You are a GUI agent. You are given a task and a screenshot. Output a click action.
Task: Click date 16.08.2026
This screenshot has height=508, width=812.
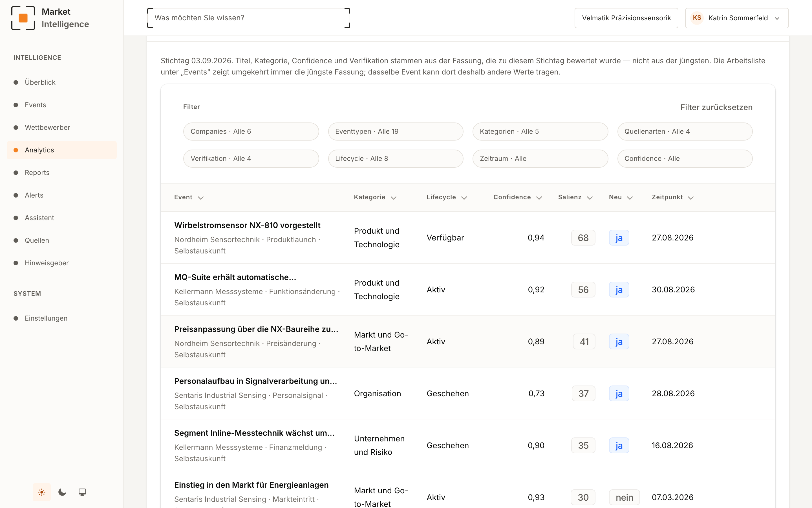click(672, 446)
